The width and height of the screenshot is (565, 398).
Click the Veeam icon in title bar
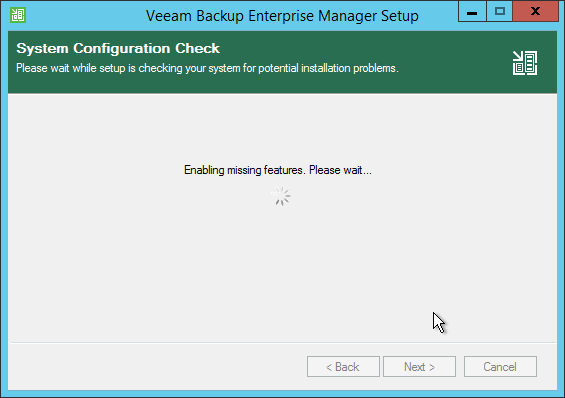click(18, 15)
